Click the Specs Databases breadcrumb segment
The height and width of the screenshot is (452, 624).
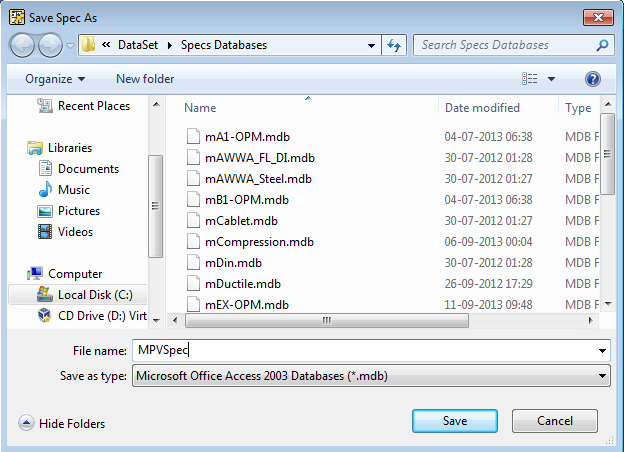point(224,45)
